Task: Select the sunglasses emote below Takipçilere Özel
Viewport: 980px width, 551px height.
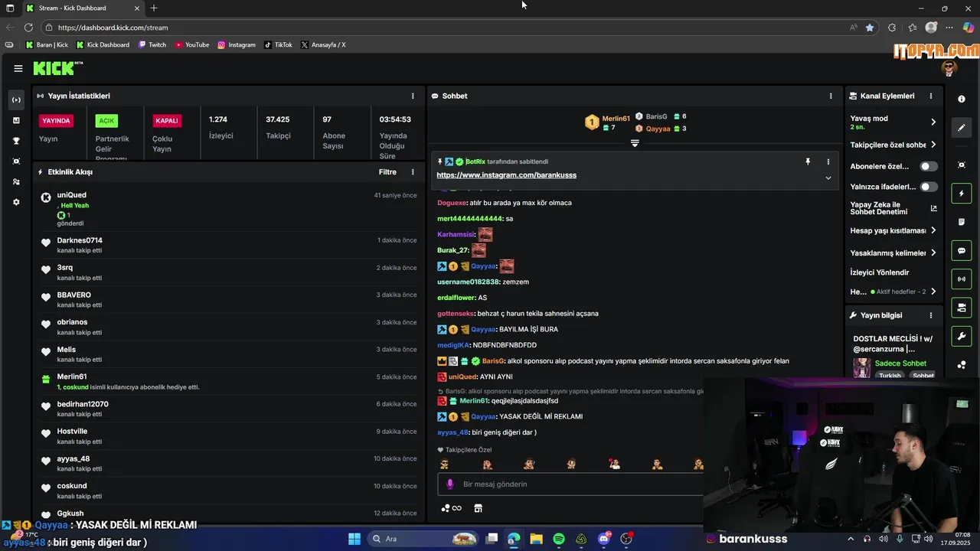Action: [444, 464]
